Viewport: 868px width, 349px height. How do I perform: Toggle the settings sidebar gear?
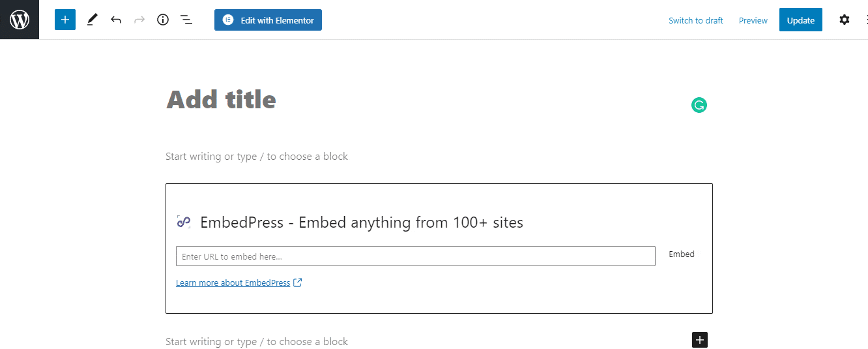click(x=845, y=20)
